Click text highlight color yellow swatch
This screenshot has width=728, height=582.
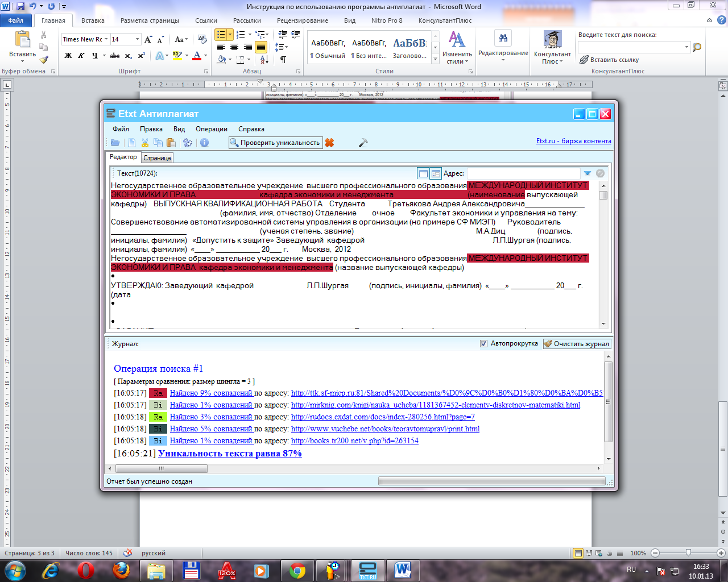pos(177,56)
